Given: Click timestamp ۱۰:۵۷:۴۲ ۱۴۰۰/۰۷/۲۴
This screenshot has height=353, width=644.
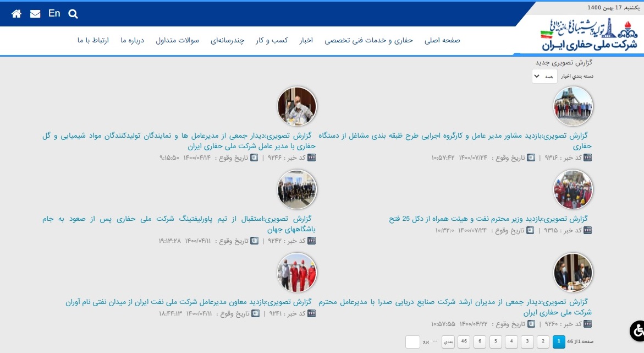Looking at the screenshot, I should (459, 158).
